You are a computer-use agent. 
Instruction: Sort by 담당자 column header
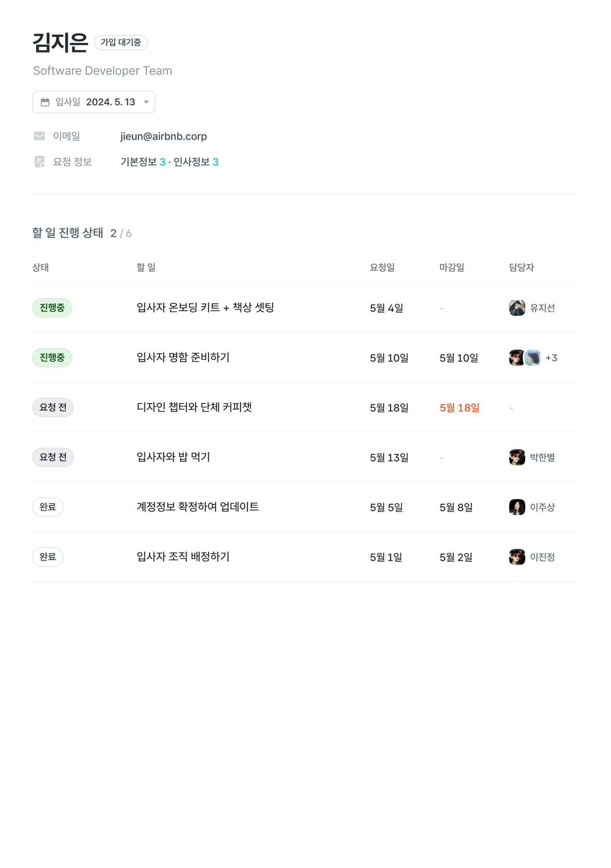521,267
